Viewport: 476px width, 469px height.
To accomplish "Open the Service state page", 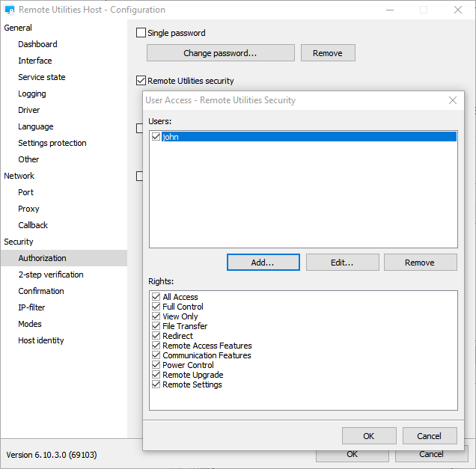I will point(42,77).
